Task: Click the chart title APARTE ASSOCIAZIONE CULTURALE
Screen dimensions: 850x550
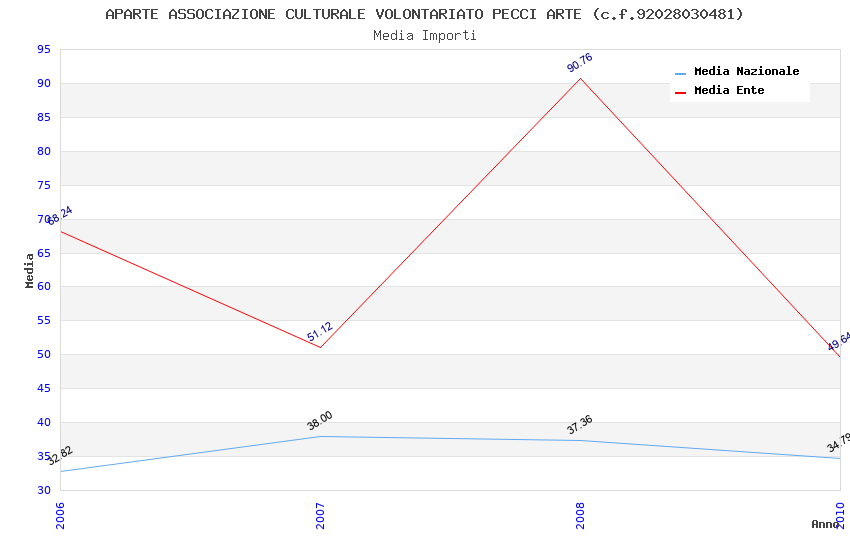Action: coord(424,14)
